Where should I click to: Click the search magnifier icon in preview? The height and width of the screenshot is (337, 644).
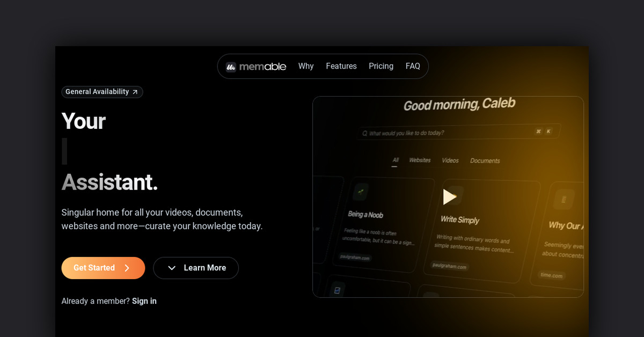pos(365,133)
